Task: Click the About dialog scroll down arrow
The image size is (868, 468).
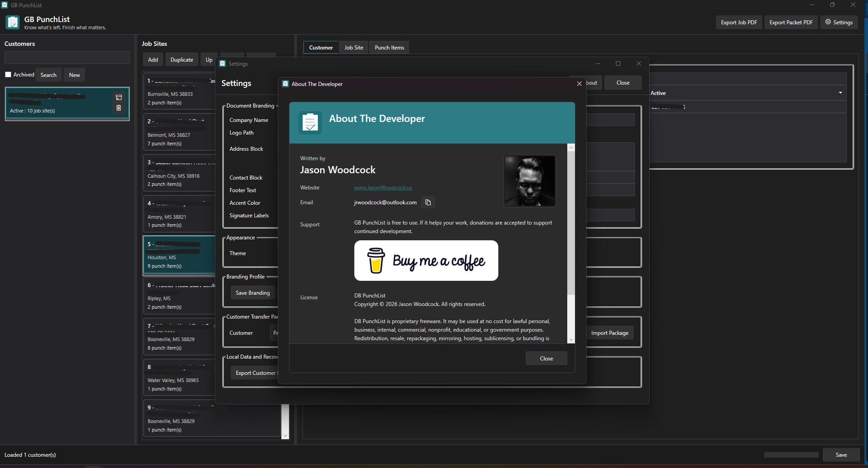Action: 571,340
